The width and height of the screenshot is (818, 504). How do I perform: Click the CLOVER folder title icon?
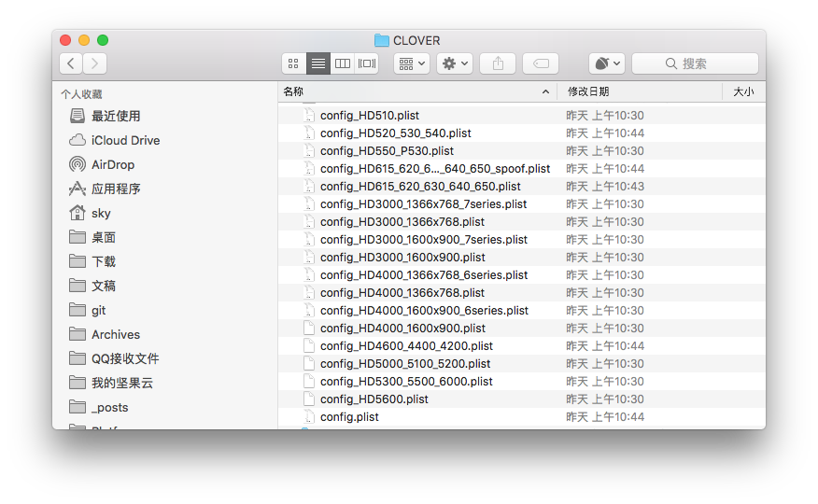pyautogui.click(x=382, y=41)
